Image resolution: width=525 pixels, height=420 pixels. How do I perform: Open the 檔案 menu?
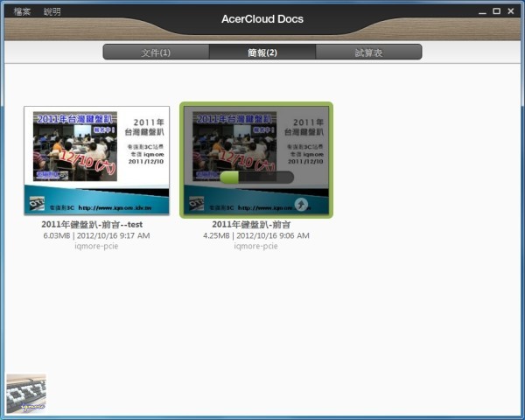22,11
